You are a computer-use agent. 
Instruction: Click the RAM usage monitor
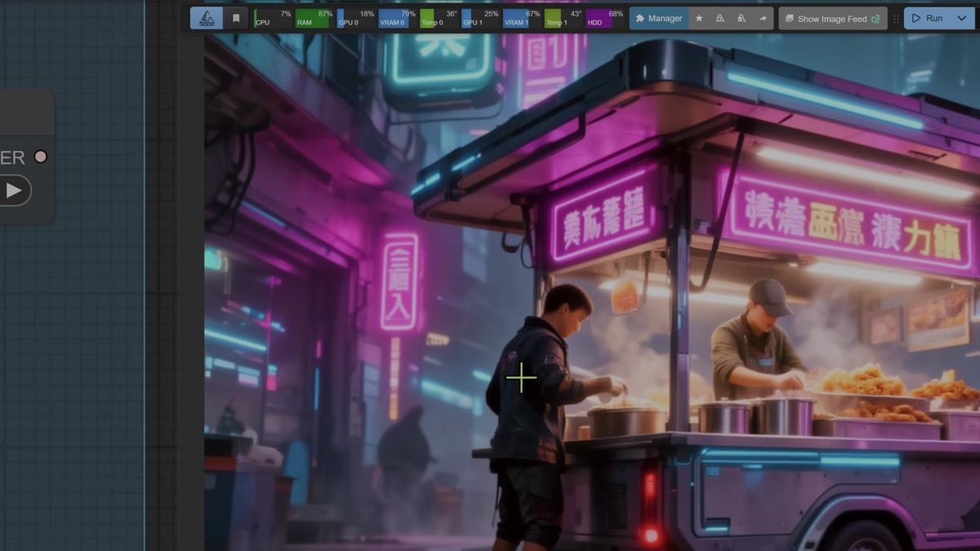pyautogui.click(x=314, y=18)
